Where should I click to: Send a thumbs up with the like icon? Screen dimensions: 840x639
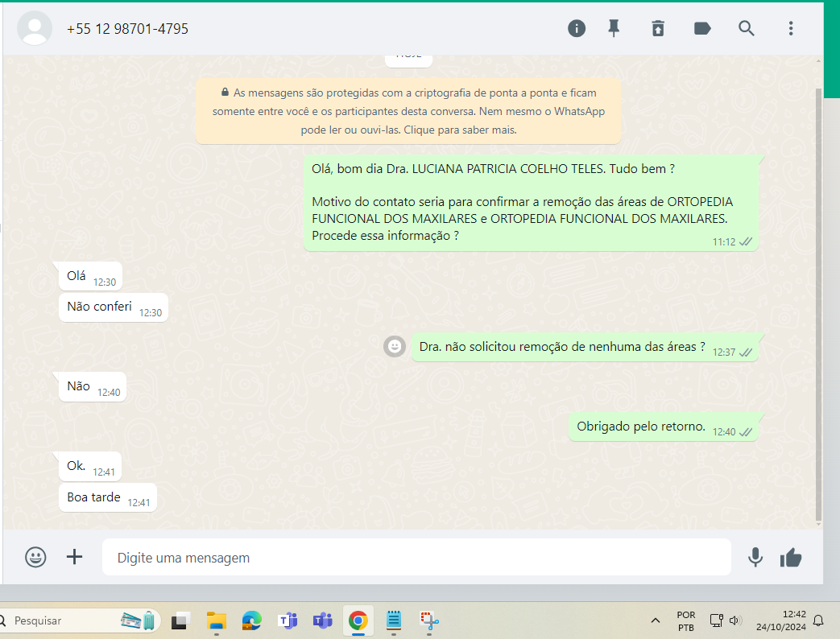[x=791, y=558]
